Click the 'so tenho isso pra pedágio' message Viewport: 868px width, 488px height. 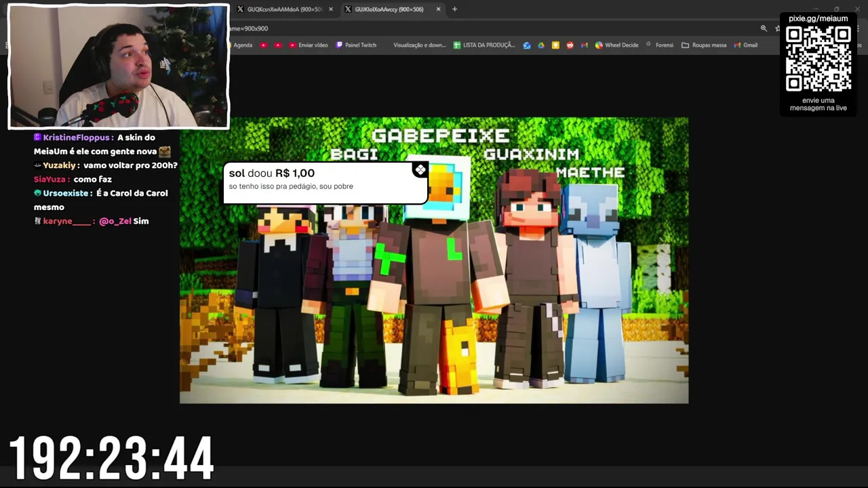(x=290, y=186)
